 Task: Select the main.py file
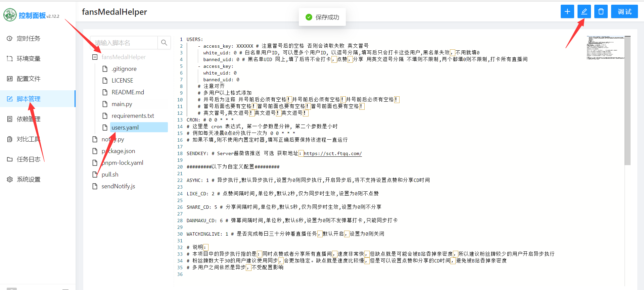click(x=122, y=104)
